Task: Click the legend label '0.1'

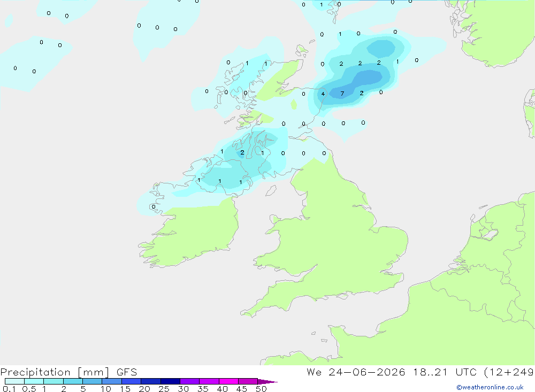Action: [x=9, y=389]
